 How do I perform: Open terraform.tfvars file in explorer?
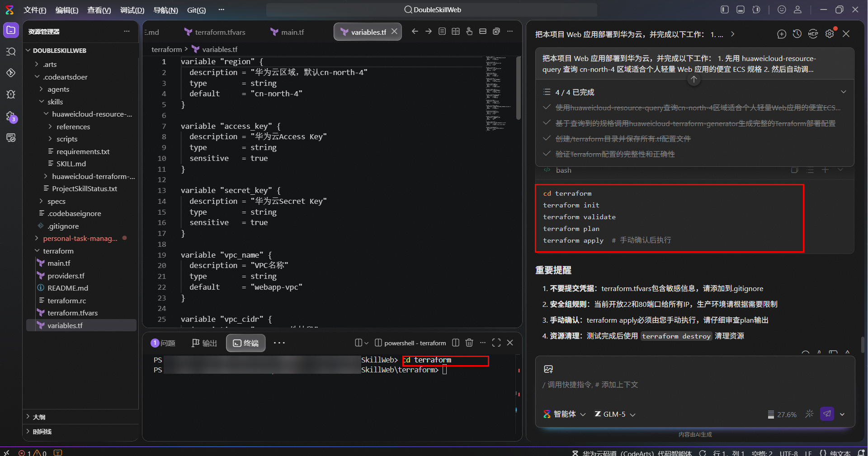[x=72, y=313]
